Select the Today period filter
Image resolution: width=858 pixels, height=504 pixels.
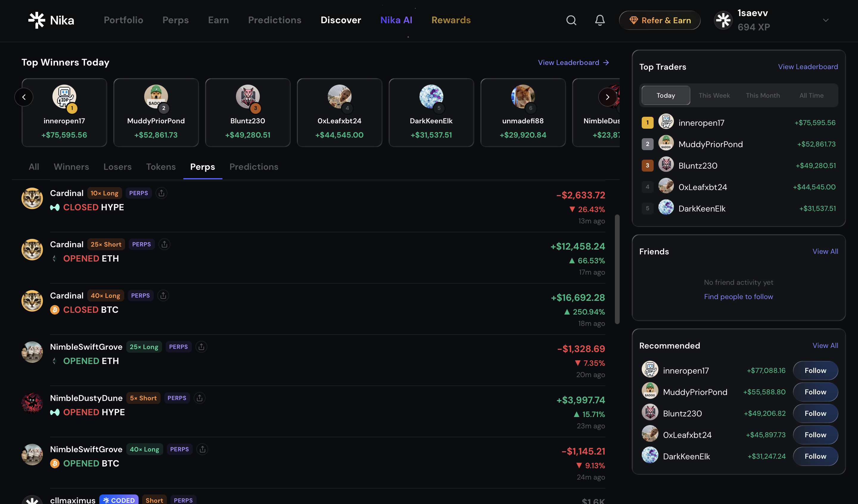tap(666, 95)
